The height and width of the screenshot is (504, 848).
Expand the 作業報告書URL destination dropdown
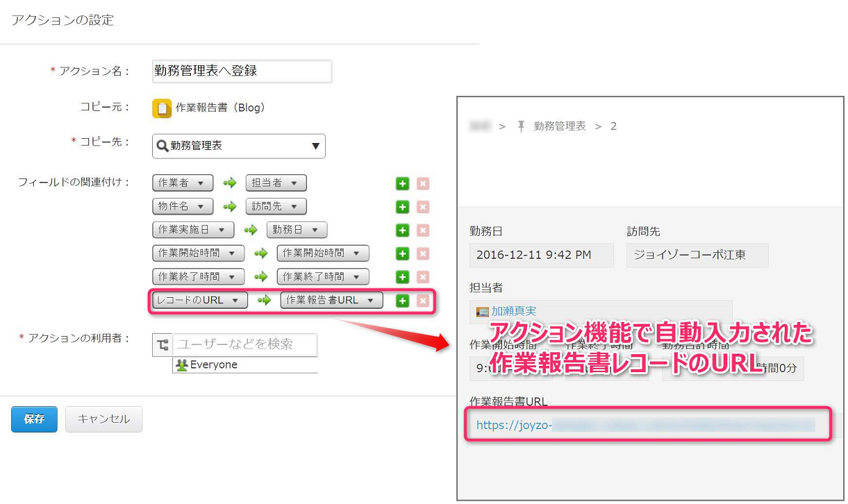click(x=331, y=301)
